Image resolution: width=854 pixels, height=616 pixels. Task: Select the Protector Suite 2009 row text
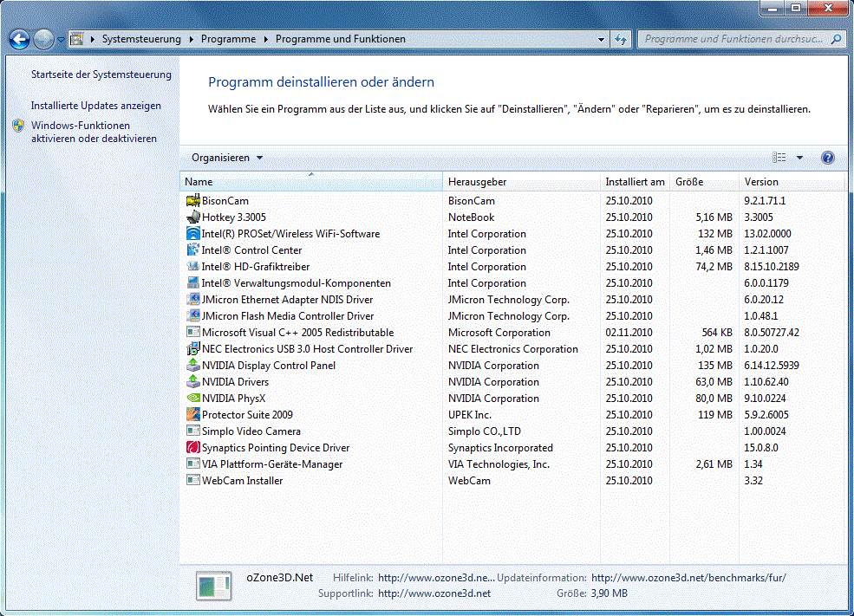[247, 415]
